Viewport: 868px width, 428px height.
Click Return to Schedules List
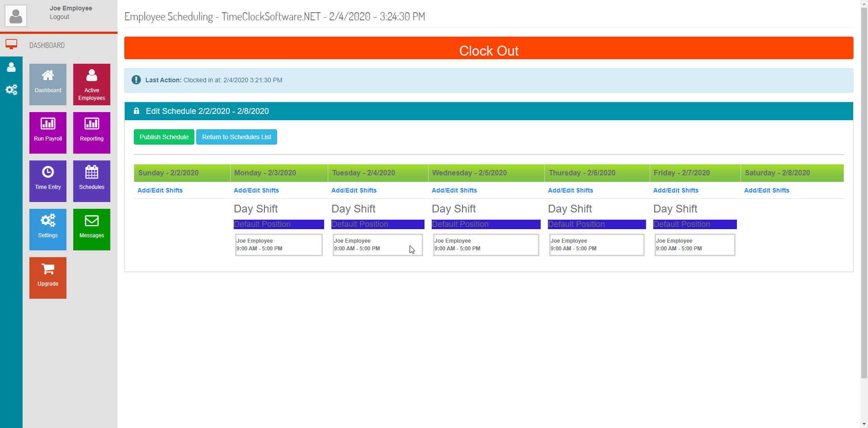(236, 136)
